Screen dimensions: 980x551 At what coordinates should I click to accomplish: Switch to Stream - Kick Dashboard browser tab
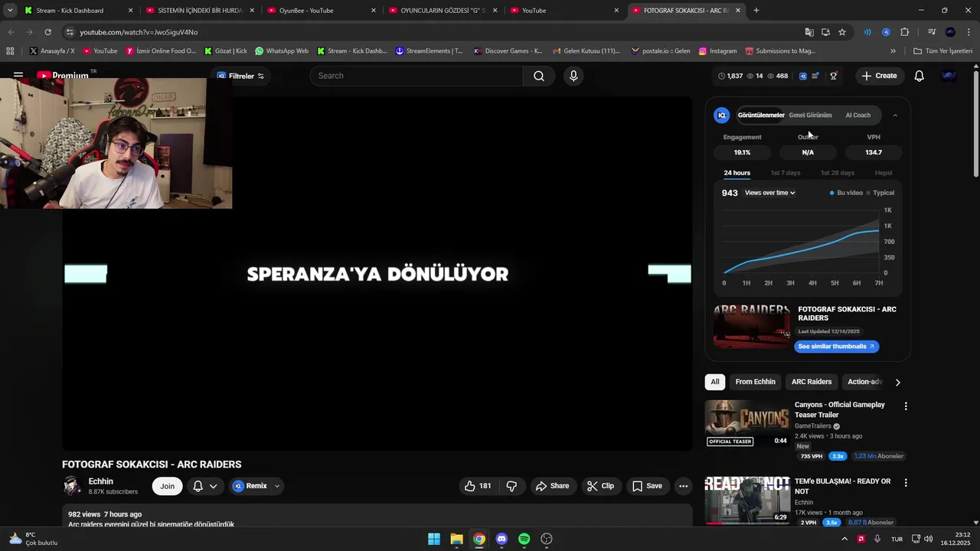click(79, 11)
